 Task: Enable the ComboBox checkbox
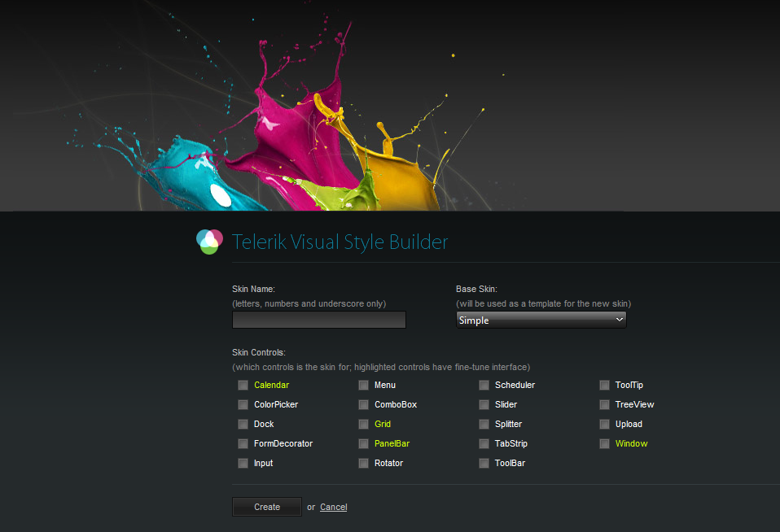(x=364, y=405)
